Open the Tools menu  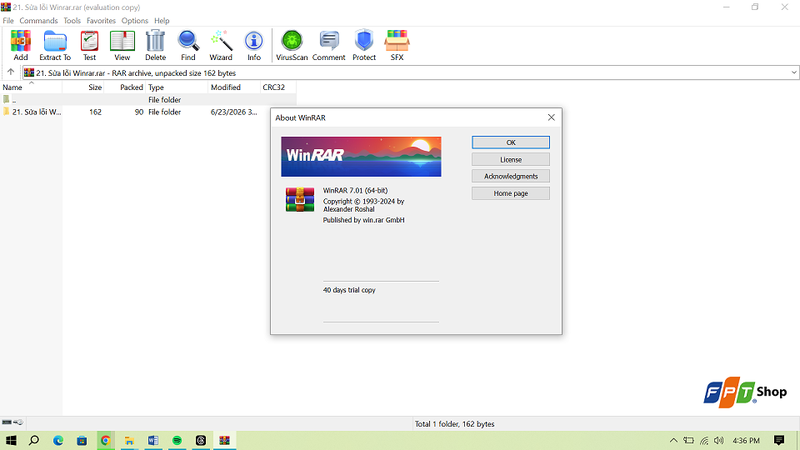(72, 20)
